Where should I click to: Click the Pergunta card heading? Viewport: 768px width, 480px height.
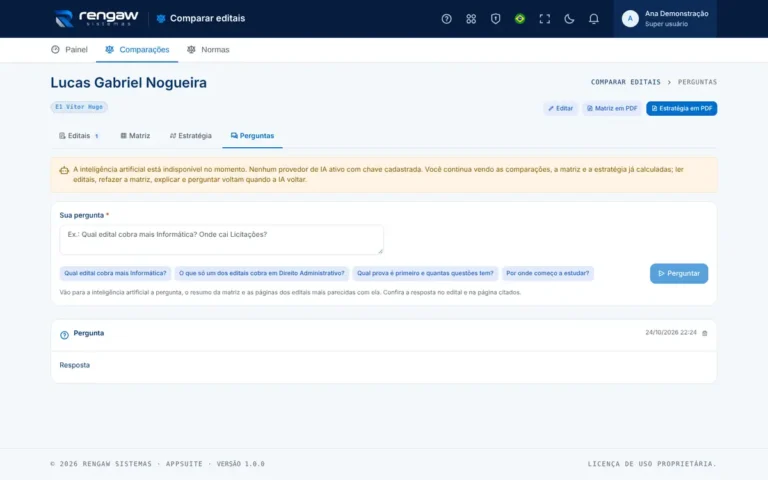tap(89, 333)
